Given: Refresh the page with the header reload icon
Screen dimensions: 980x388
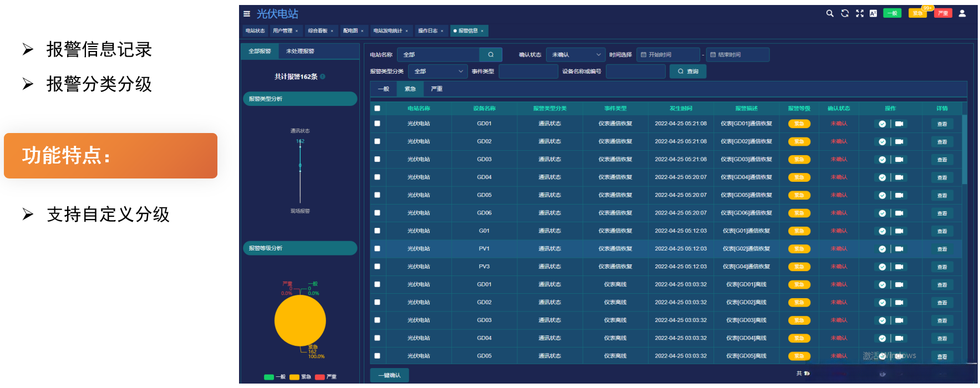Looking at the screenshot, I should tap(845, 13).
